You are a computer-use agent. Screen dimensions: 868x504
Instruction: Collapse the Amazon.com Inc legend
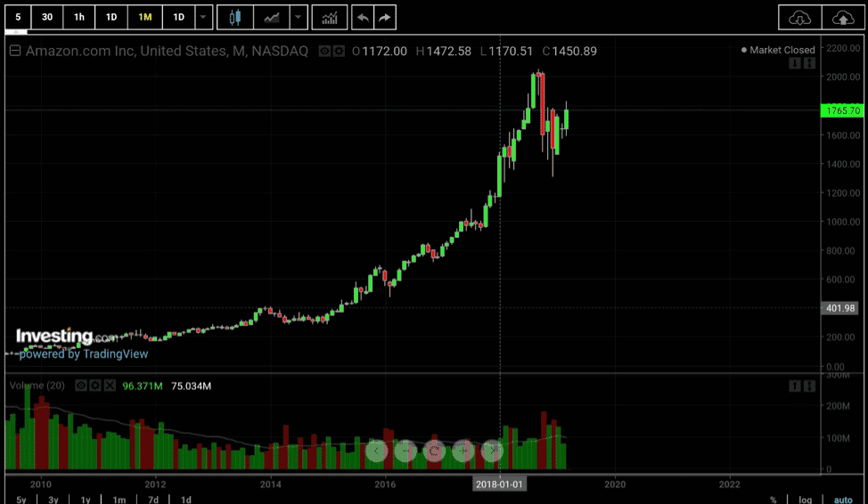pos(14,51)
